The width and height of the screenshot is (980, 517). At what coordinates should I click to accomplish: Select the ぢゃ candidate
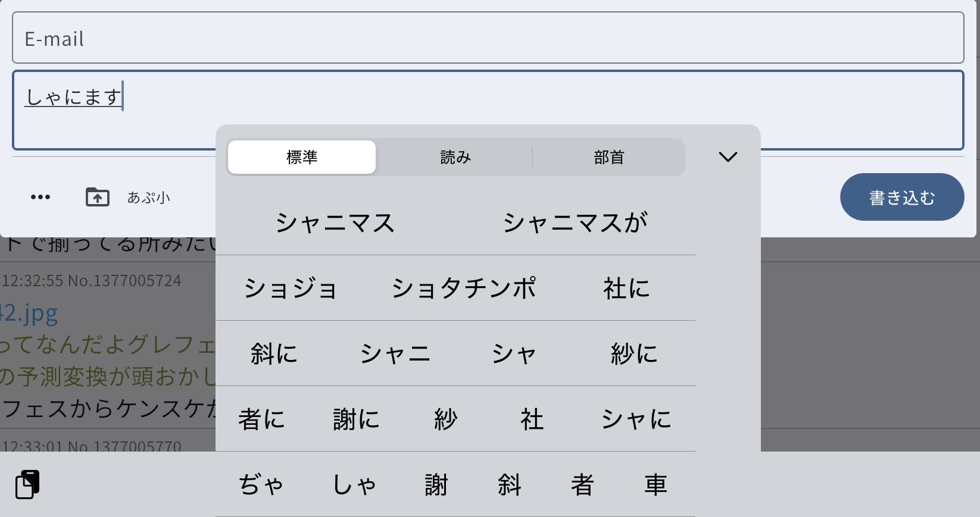(261, 485)
